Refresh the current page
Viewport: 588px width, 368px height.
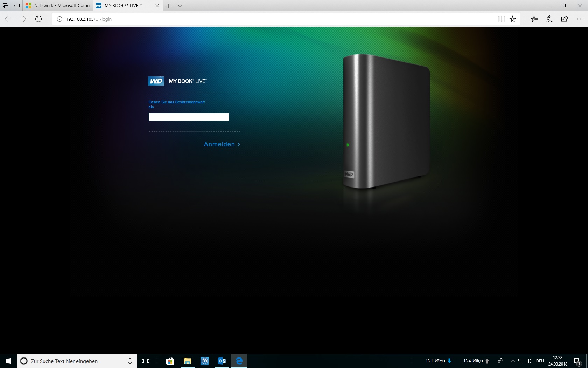(38, 19)
